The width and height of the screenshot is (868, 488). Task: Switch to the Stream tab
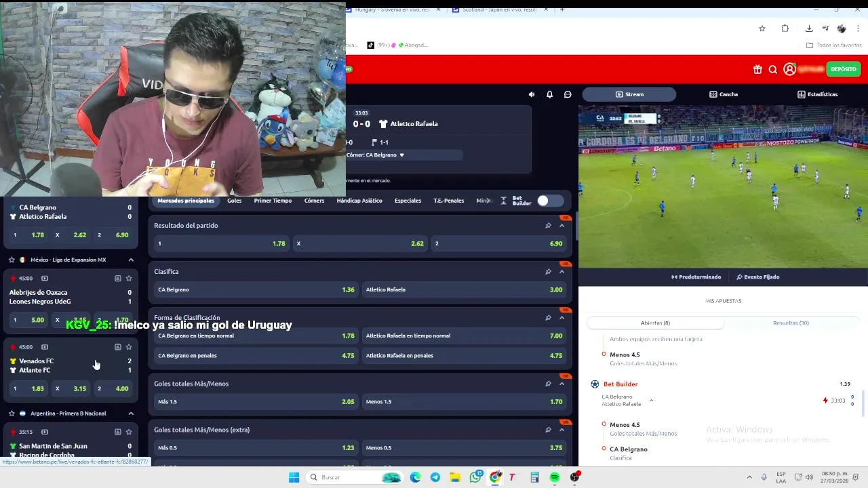(629, 94)
